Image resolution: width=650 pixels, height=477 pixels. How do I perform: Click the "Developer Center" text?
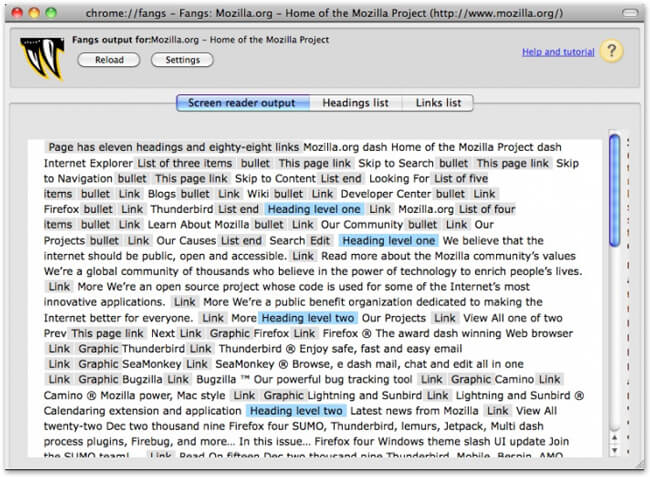[x=386, y=194]
